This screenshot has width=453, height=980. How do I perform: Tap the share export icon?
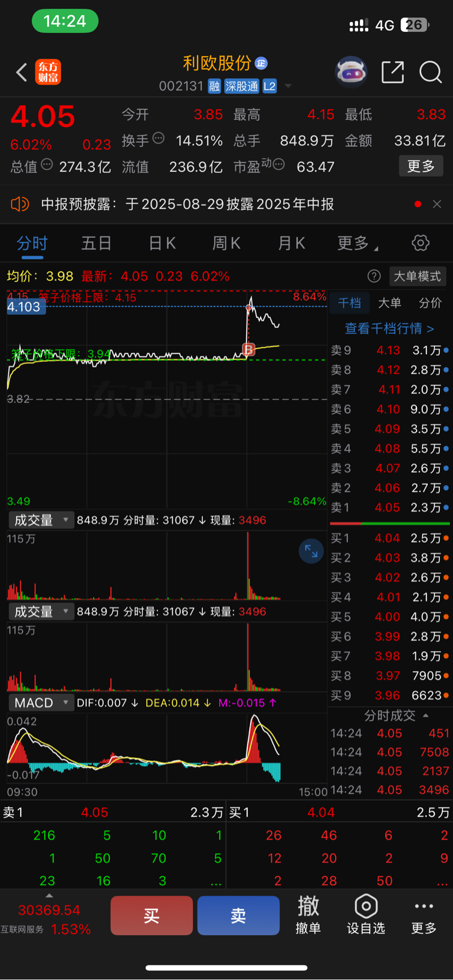click(x=393, y=72)
